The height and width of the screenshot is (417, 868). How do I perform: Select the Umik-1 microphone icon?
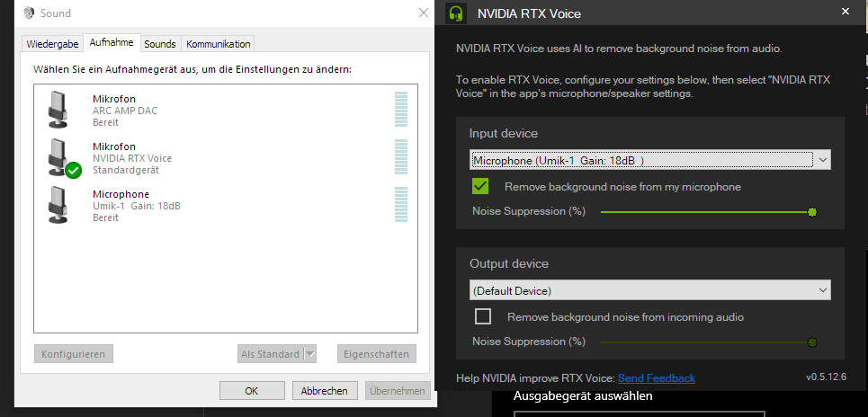[58, 205]
